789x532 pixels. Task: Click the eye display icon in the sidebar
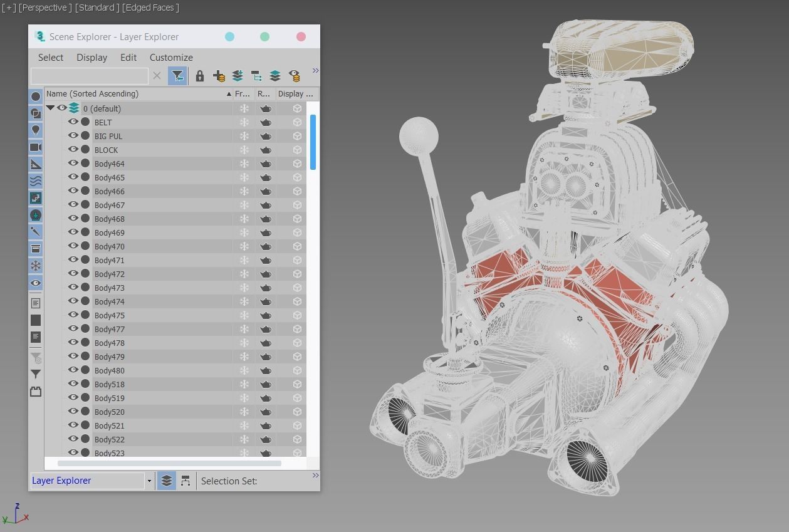pyautogui.click(x=36, y=283)
